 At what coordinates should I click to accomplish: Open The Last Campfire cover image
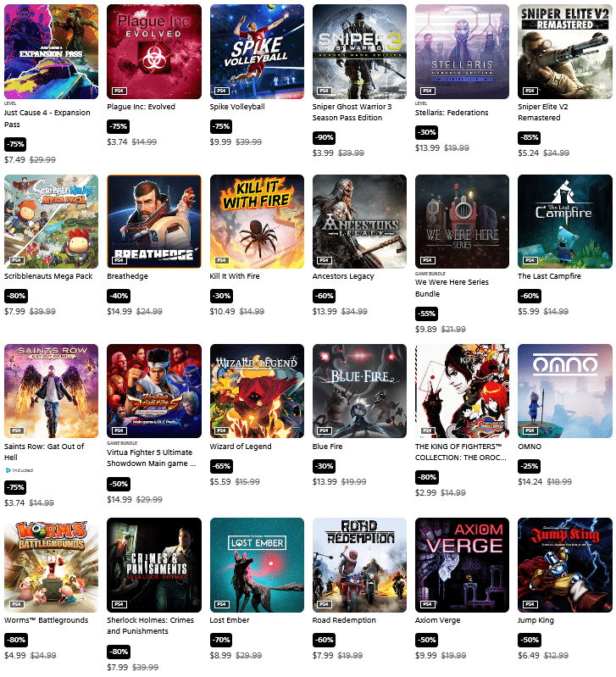(565, 221)
